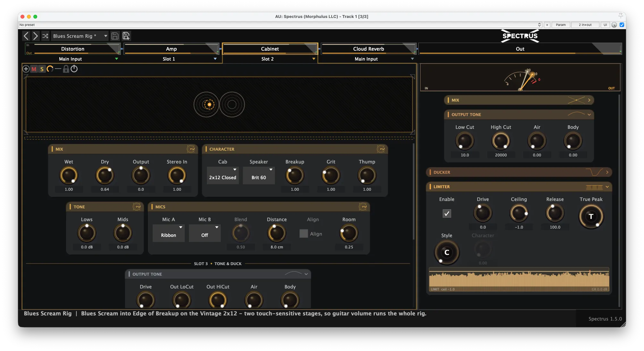Viewport: 644px width, 351px height.
Task: Click the orange circular reset arc icon
Action: (50, 69)
